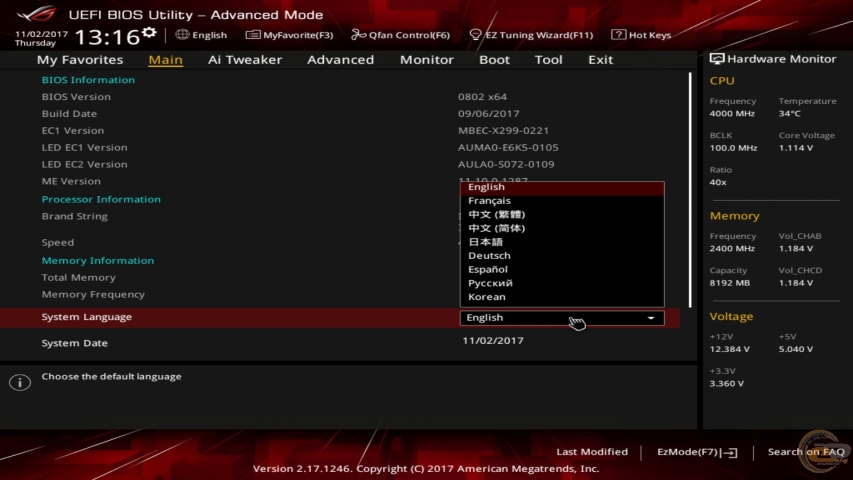This screenshot has width=853, height=480.
Task: Open Qfan Control(F6)
Action: point(400,35)
